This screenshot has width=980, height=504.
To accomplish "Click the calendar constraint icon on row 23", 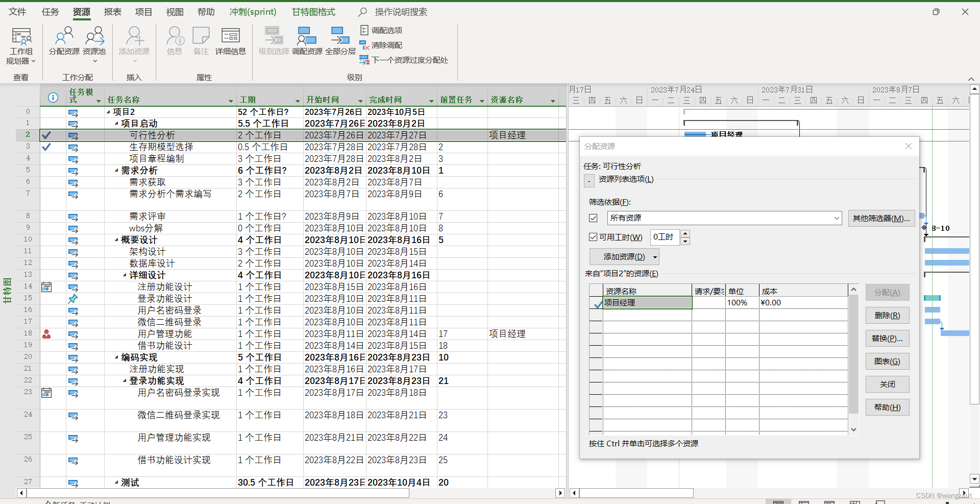I will tap(46, 393).
